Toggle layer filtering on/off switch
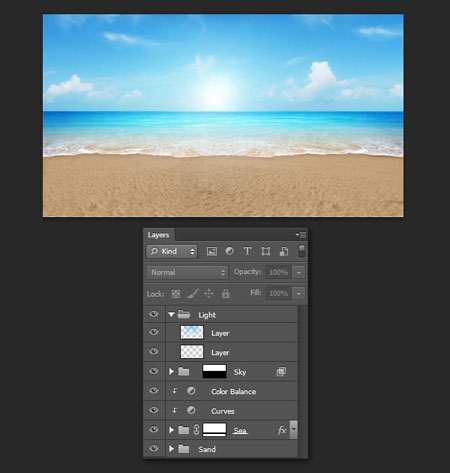Image resolution: width=450 pixels, height=473 pixels. (x=301, y=251)
